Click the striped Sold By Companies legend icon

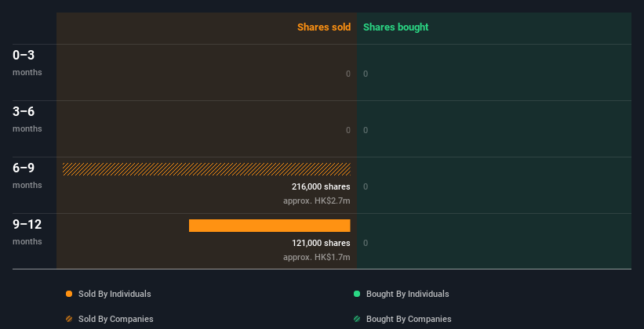69,319
